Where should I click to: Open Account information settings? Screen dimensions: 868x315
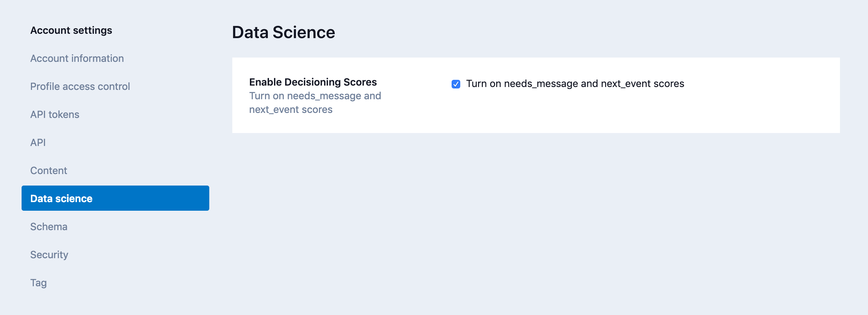pos(77,58)
